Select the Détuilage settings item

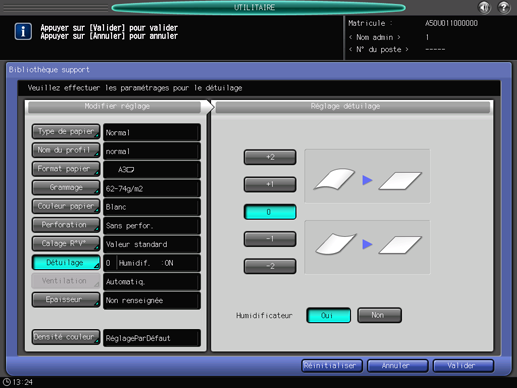pyautogui.click(x=66, y=263)
